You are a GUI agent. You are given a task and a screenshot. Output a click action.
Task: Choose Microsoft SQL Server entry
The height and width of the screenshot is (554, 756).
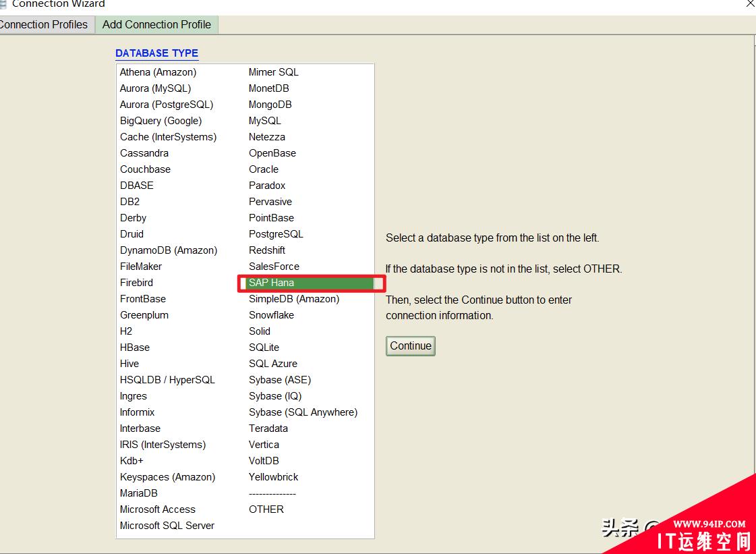coord(167,526)
